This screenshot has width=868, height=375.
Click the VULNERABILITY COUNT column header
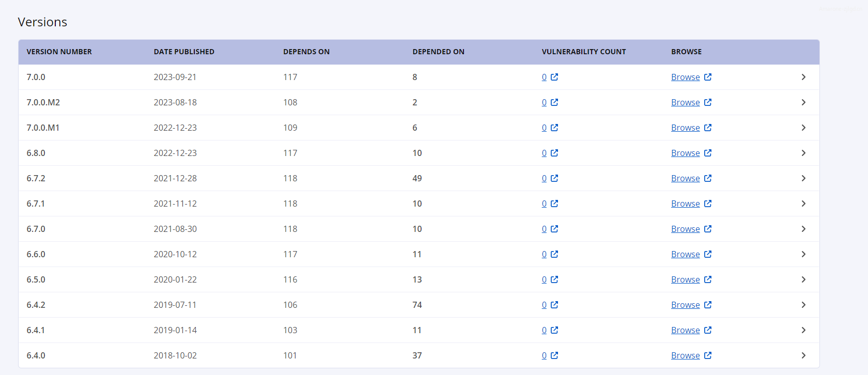(x=584, y=52)
